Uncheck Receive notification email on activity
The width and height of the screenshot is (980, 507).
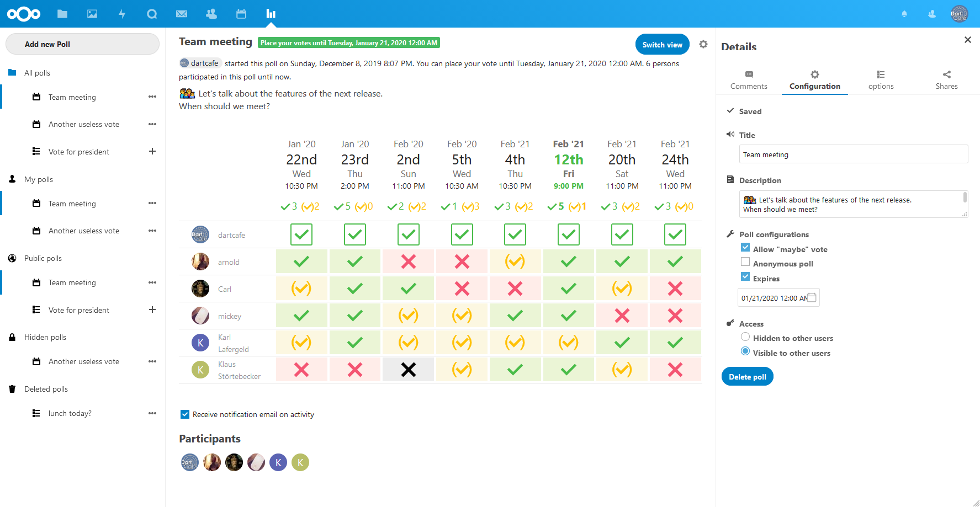[x=185, y=414]
